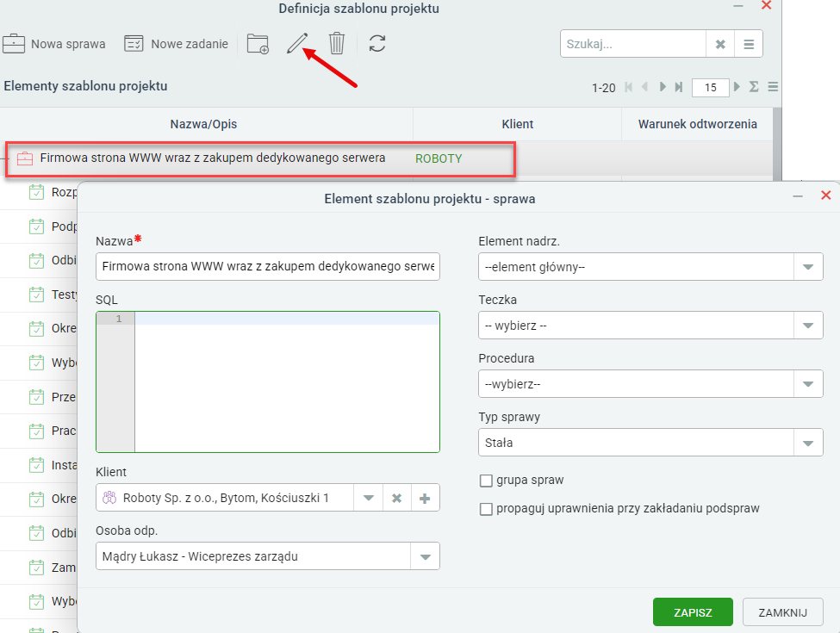The image size is (840, 633).
Task: Go to previous page of list
Action: tap(645, 87)
